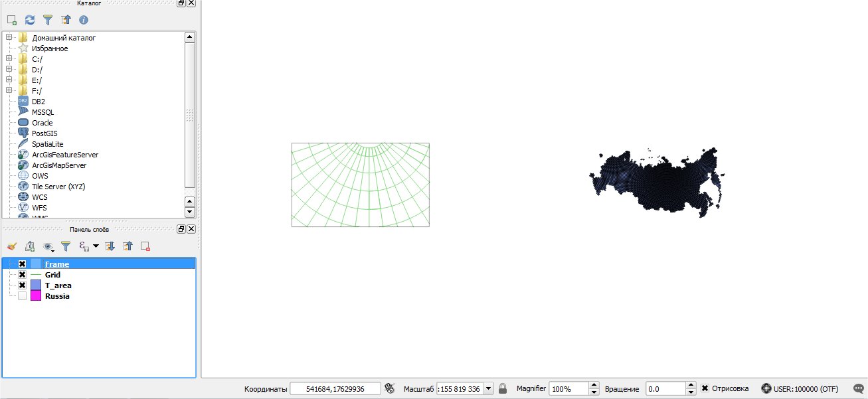
Task: Click the CRS globe icon USER:100000
Action: point(766,388)
